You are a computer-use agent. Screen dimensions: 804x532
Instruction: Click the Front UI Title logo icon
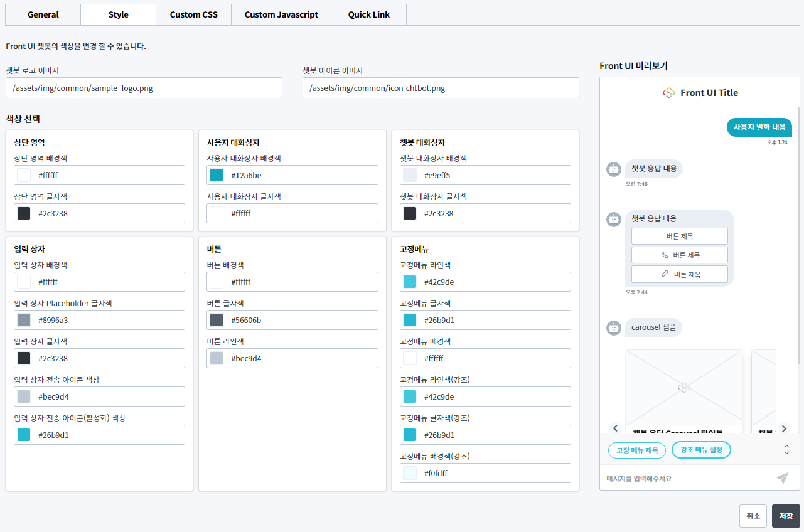[x=669, y=93]
